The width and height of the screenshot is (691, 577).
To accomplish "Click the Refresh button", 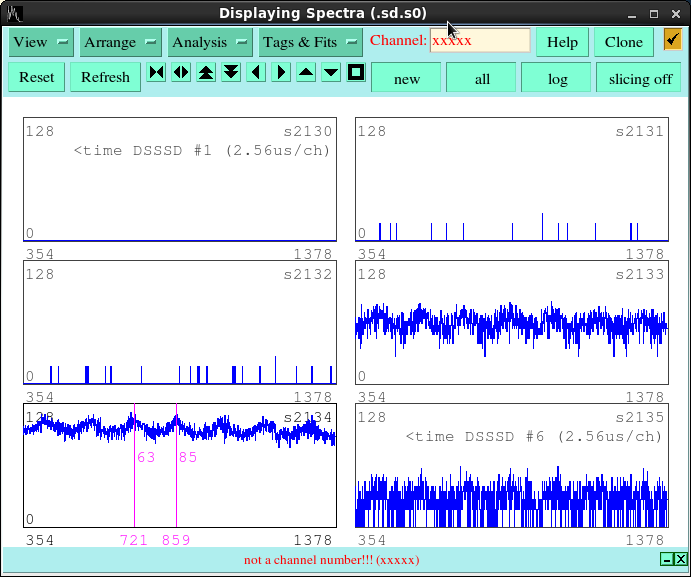I will (x=105, y=77).
